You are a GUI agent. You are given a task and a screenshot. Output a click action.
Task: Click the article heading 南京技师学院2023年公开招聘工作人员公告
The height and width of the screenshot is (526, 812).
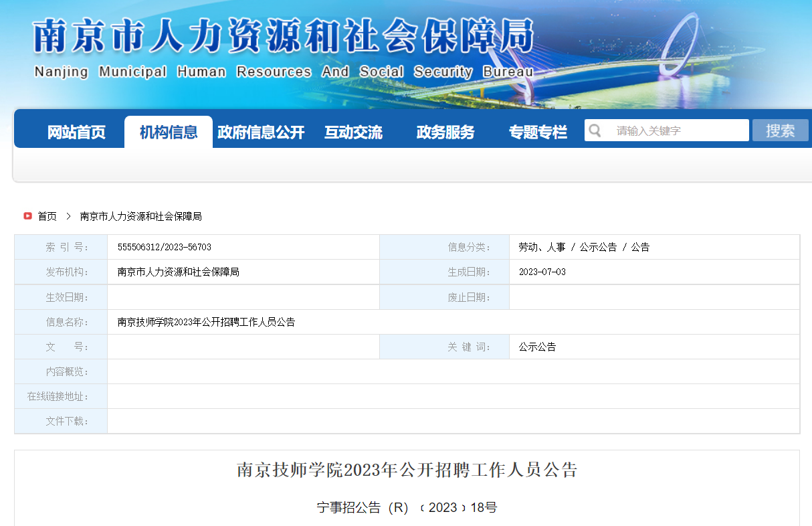pos(407,470)
